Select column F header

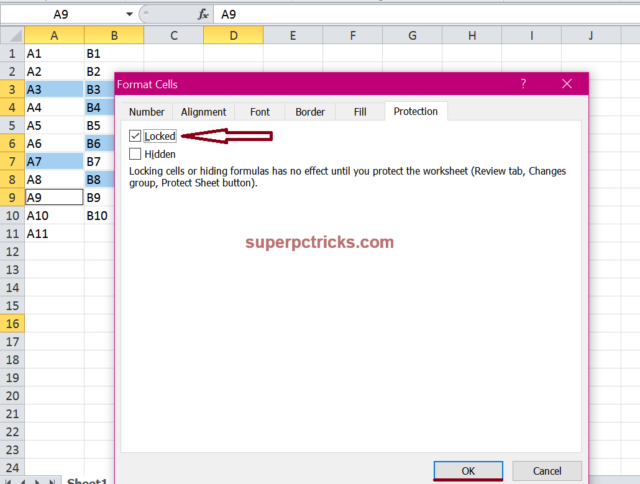(x=353, y=36)
